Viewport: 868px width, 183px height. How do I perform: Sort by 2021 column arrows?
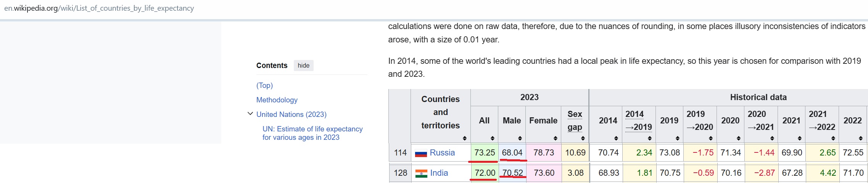pyautogui.click(x=800, y=138)
